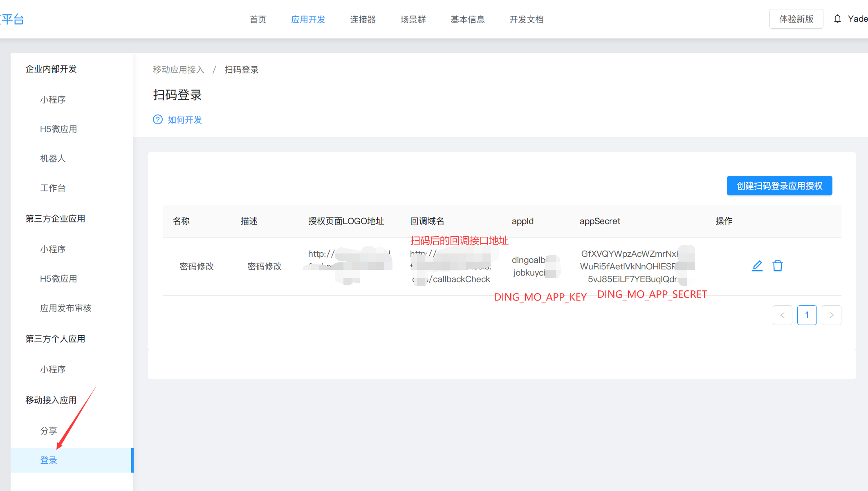This screenshot has width=868, height=491.
Task: Click the edit pencil icon in the row
Action: pyautogui.click(x=757, y=266)
